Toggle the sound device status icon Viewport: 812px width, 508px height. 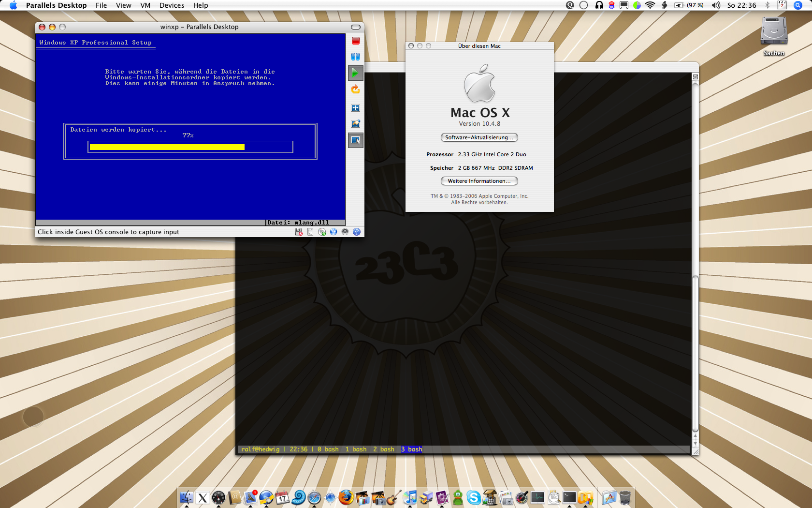pos(345,232)
